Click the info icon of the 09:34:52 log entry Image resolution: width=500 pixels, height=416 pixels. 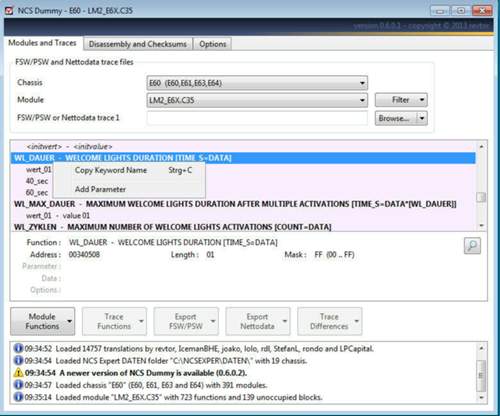18,349
